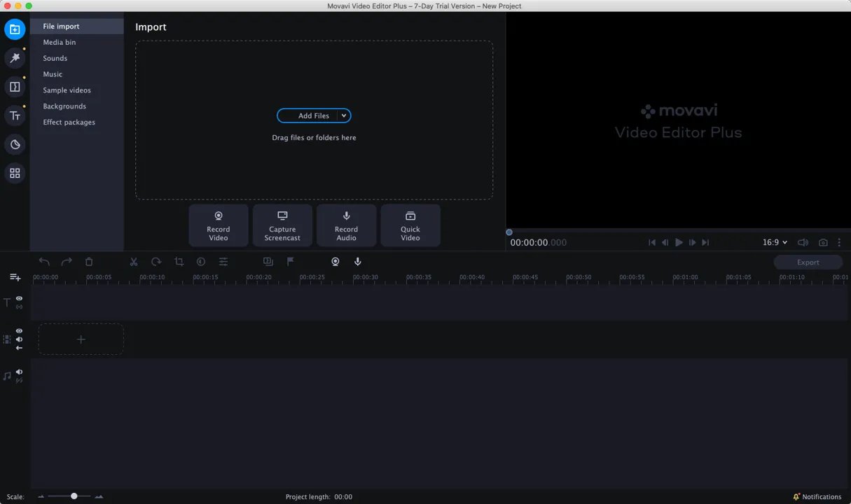Start webcam recording from timeline toolbar
This screenshot has width=851, height=504.
pyautogui.click(x=335, y=261)
